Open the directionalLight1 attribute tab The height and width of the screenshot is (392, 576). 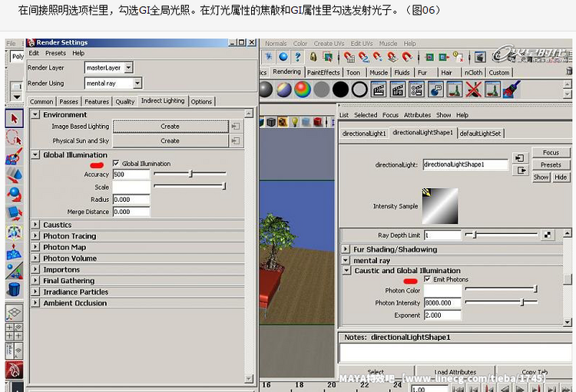click(364, 133)
